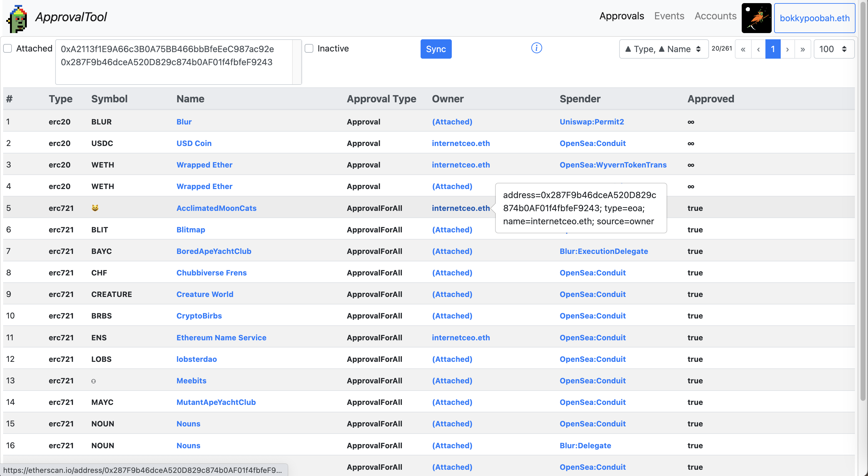Image resolution: width=868 pixels, height=476 pixels.
Task: Click the blue info circle icon
Action: click(537, 48)
